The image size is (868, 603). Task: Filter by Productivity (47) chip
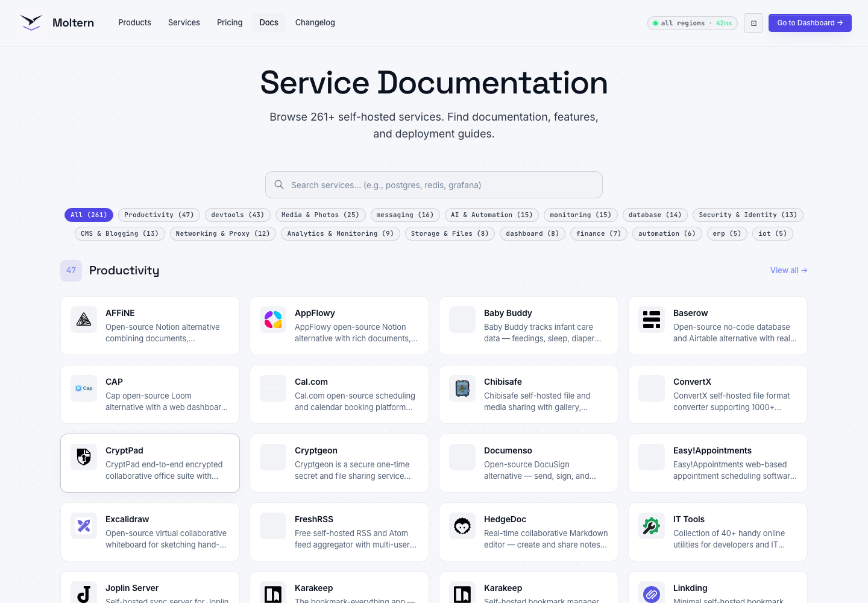tap(159, 215)
